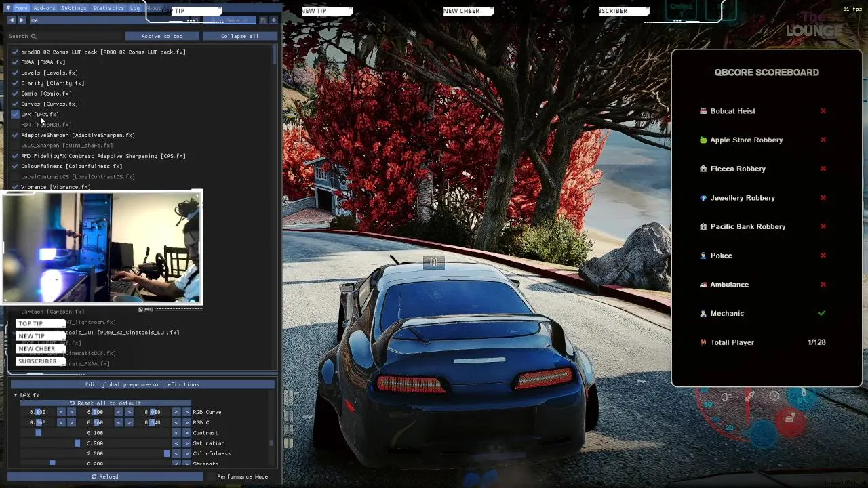This screenshot has width=868, height=488.
Task: Switch to the Statistics tab
Action: click(x=108, y=8)
